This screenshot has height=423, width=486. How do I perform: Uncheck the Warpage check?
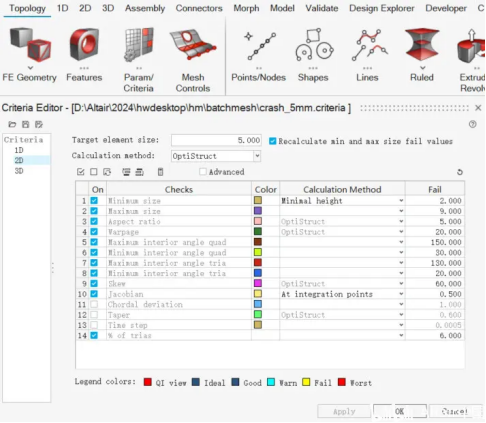pyautogui.click(x=94, y=232)
